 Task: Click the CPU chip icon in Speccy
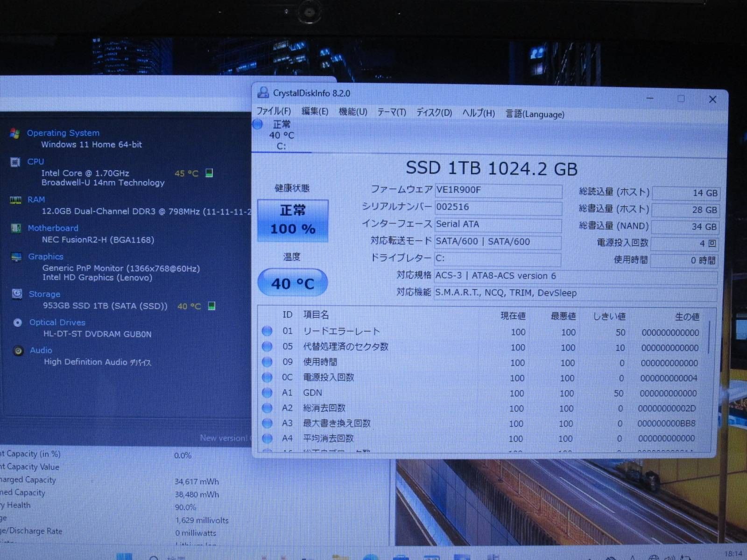[15, 162]
